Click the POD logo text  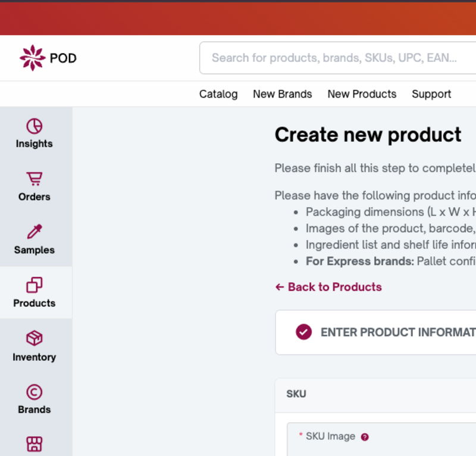[x=63, y=58]
